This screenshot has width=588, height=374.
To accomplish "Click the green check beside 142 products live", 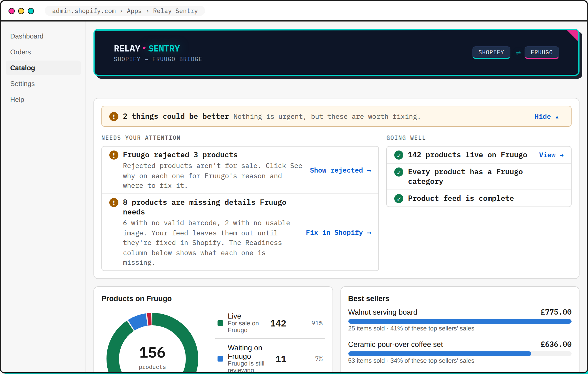I will pyautogui.click(x=399, y=155).
